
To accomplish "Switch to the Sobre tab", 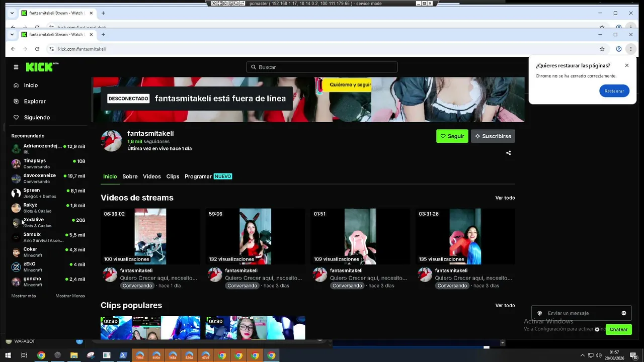I will (x=130, y=176).
